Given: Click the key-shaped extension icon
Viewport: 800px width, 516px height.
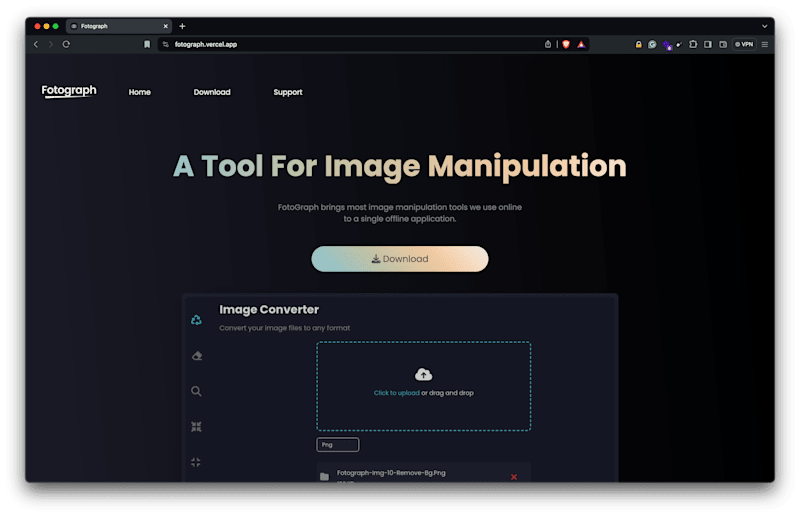Looking at the screenshot, I should coord(679,44).
